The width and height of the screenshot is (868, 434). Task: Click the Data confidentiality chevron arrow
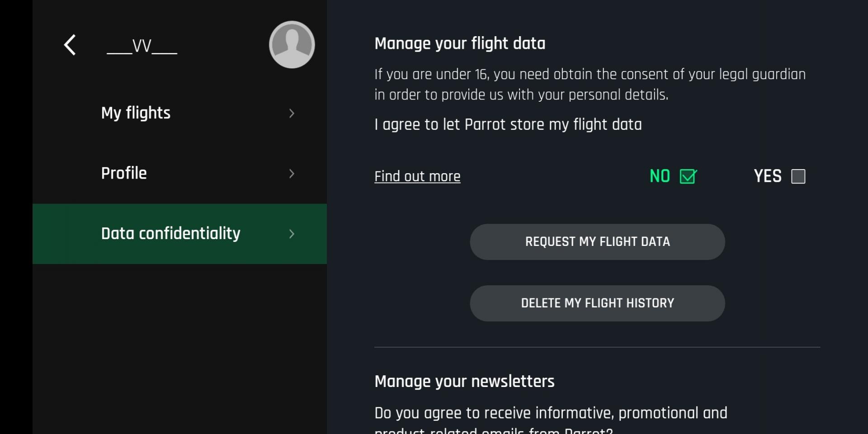click(x=292, y=234)
